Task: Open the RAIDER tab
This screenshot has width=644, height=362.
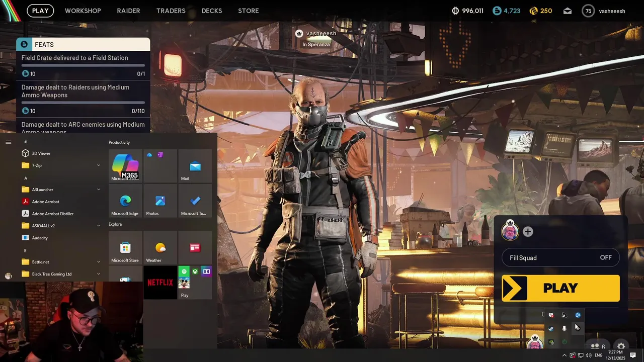Action: coord(128,11)
